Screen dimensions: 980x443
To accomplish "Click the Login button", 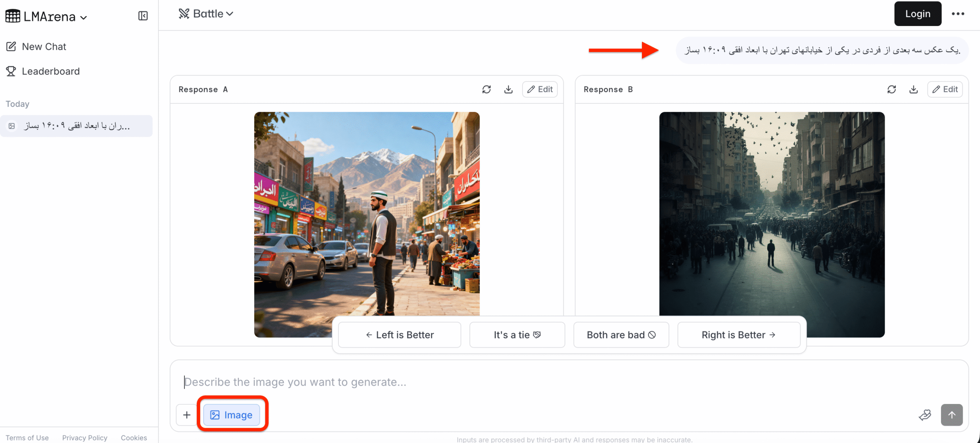I will [x=917, y=13].
